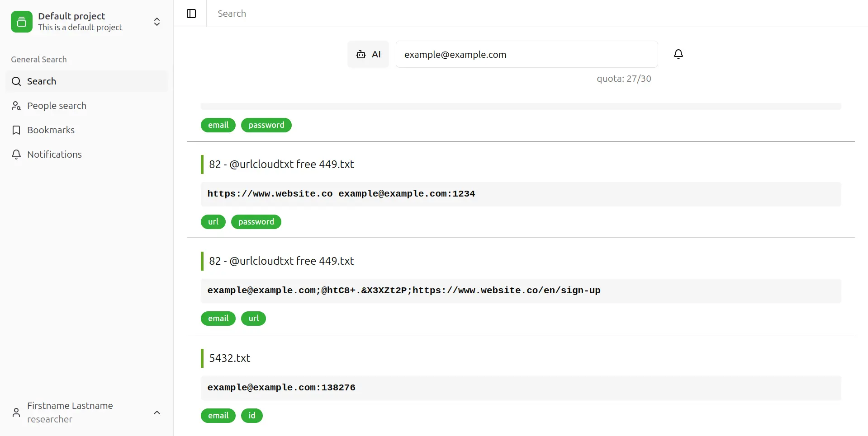The height and width of the screenshot is (436, 868).
Task: Go to Notifications page in sidebar
Action: pyautogui.click(x=54, y=155)
